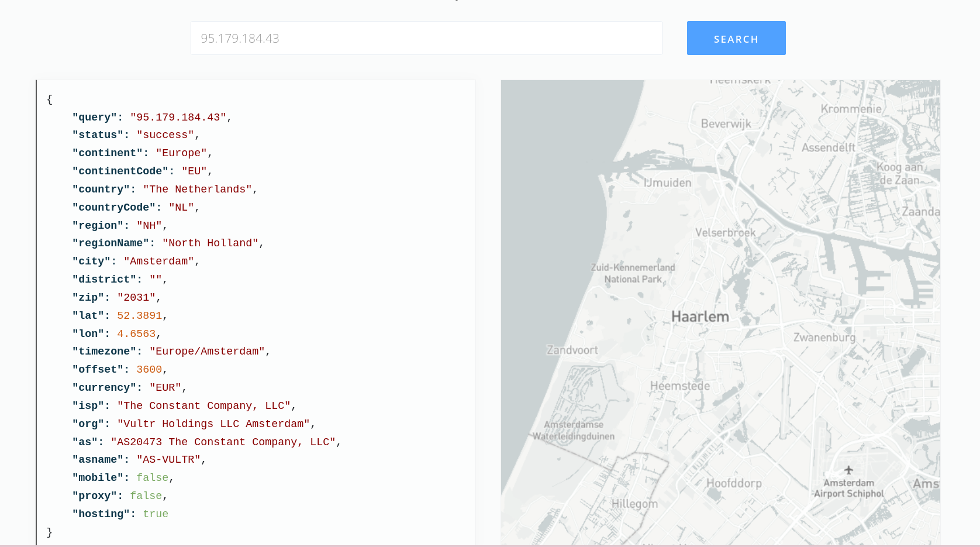Select the Zandvoort label on the map
The width and height of the screenshot is (980, 547).
572,350
